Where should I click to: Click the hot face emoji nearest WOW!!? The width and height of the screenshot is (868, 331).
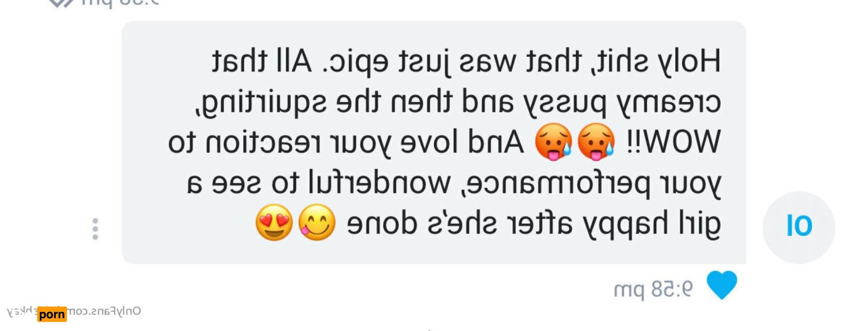[596, 141]
